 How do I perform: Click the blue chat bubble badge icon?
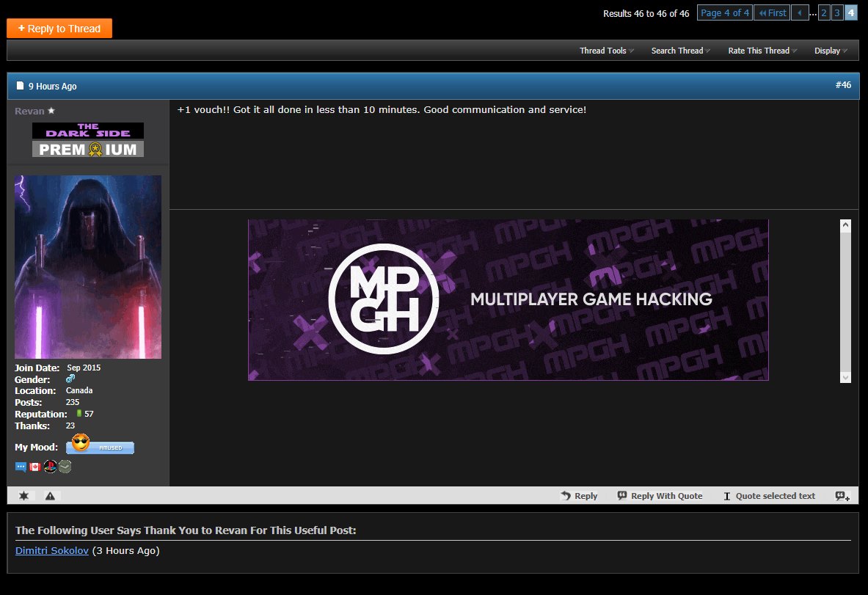[x=21, y=467]
